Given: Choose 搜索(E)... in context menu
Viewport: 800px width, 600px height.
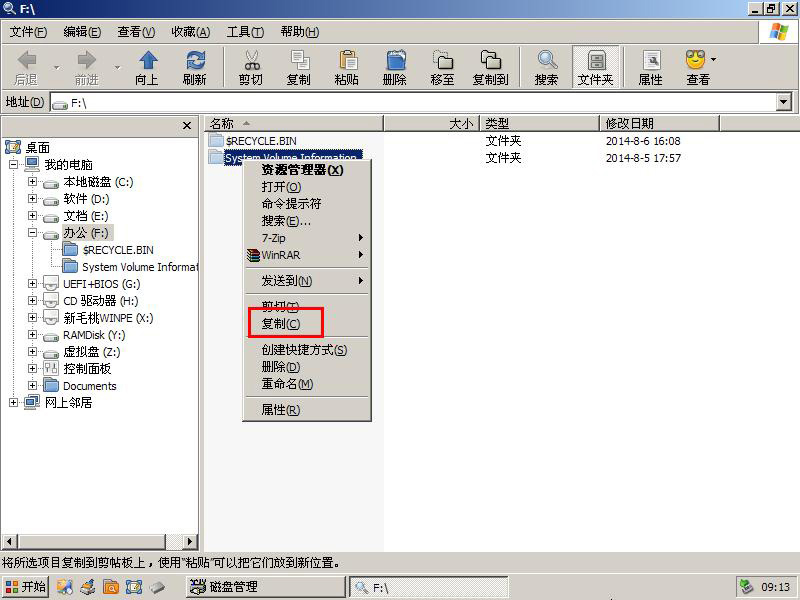Looking at the screenshot, I should pyautogui.click(x=307, y=221).
